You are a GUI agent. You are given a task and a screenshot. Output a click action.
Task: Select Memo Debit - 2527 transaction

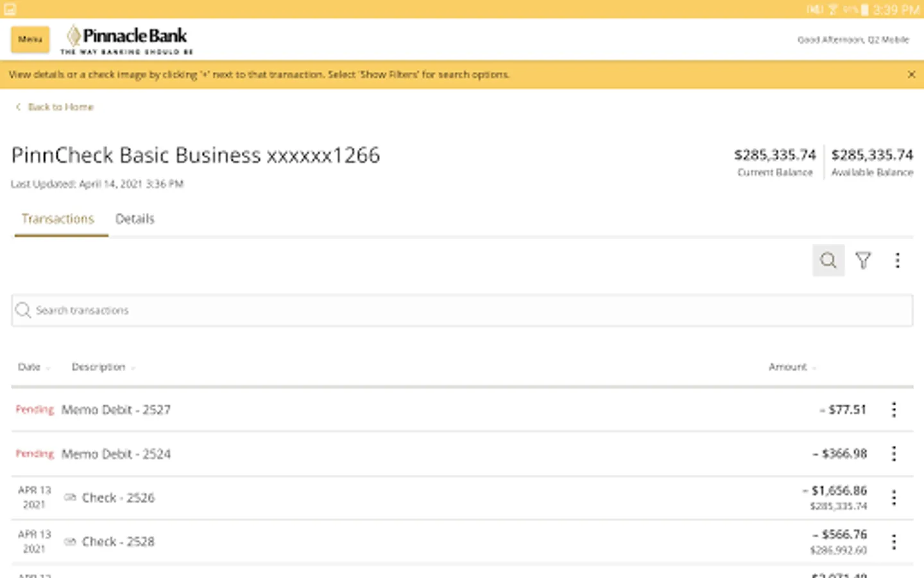tap(462, 410)
